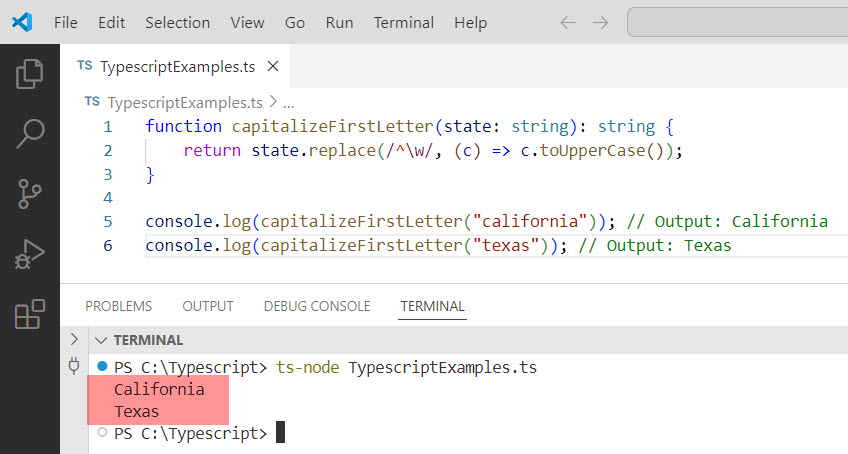Click the return keyword on line 2
Screen dimensions: 848x454
pos(212,150)
